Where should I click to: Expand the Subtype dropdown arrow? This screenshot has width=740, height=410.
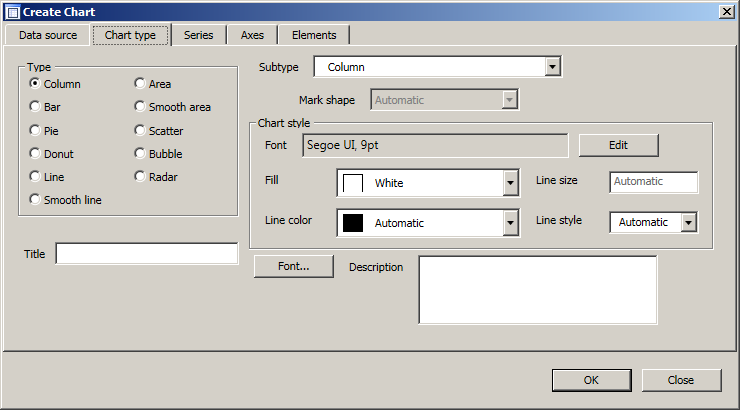(552, 67)
